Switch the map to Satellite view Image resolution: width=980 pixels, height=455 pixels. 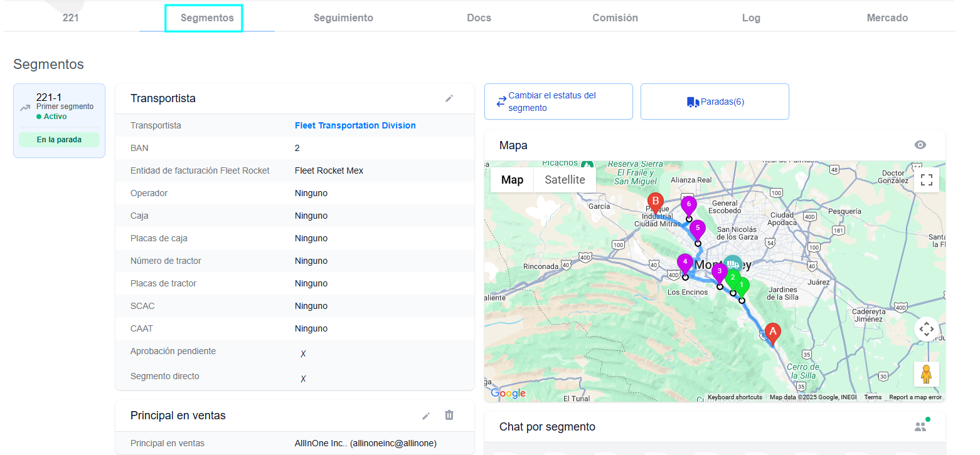(565, 180)
